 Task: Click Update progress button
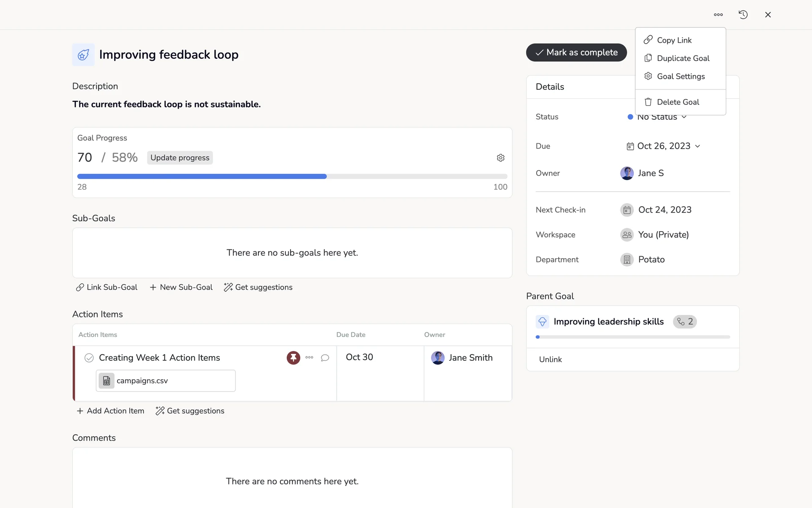[180, 158]
